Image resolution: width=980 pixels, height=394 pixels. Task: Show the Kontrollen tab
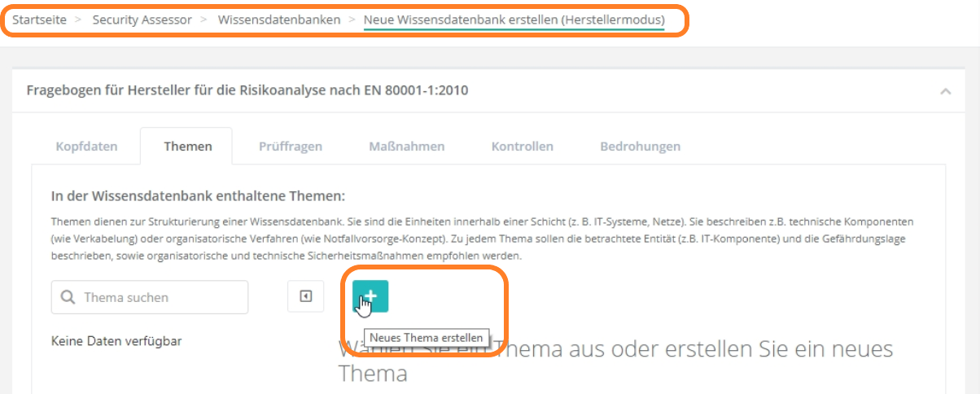(522, 147)
